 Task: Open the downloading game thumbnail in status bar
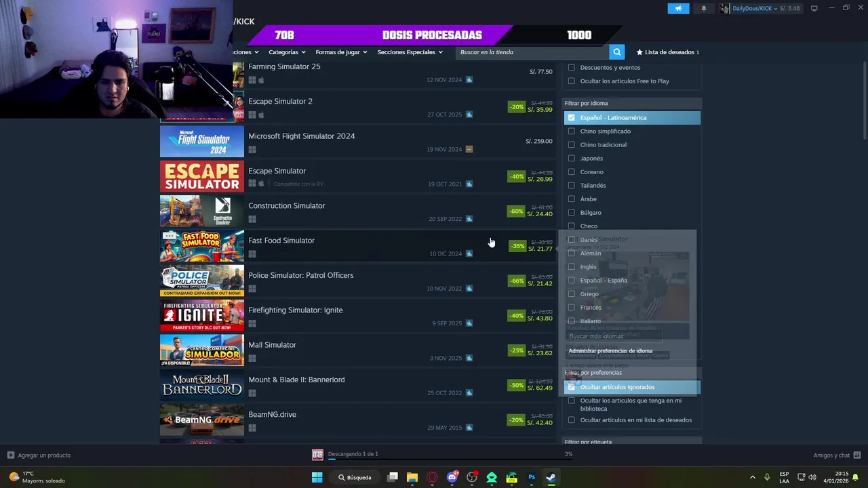[317, 455]
